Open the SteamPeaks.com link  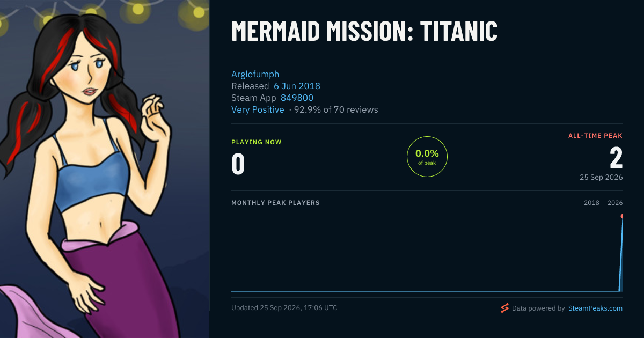coord(595,308)
